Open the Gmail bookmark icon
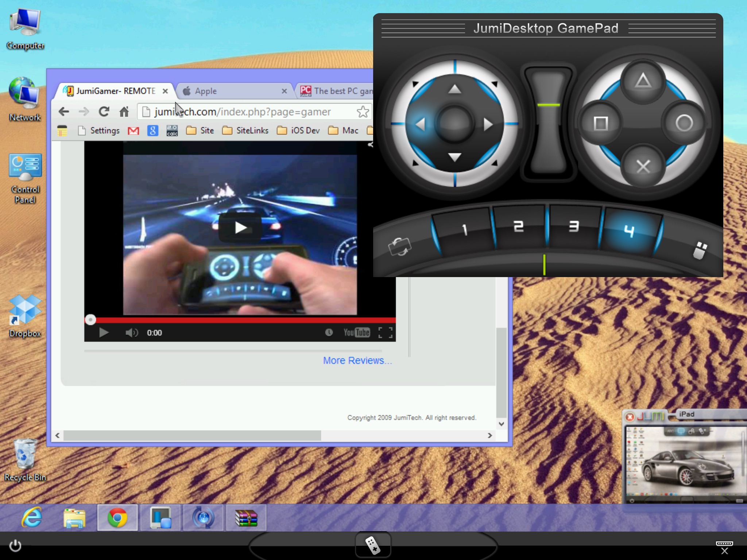747x560 pixels. (x=133, y=131)
